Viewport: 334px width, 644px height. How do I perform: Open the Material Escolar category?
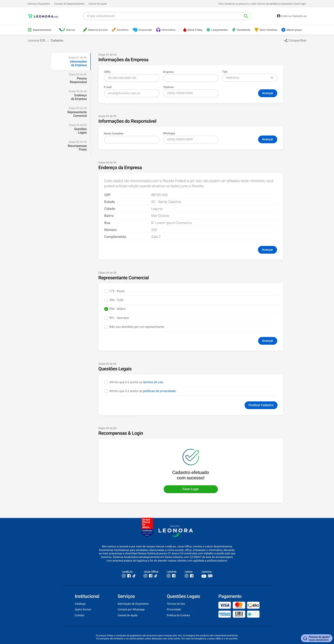coord(95,30)
